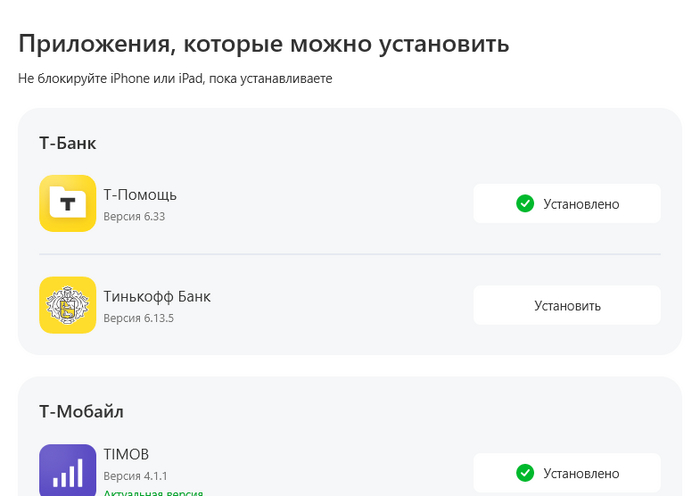The height and width of the screenshot is (496, 700).
Task: Select the TIMOB app name
Action: click(126, 454)
